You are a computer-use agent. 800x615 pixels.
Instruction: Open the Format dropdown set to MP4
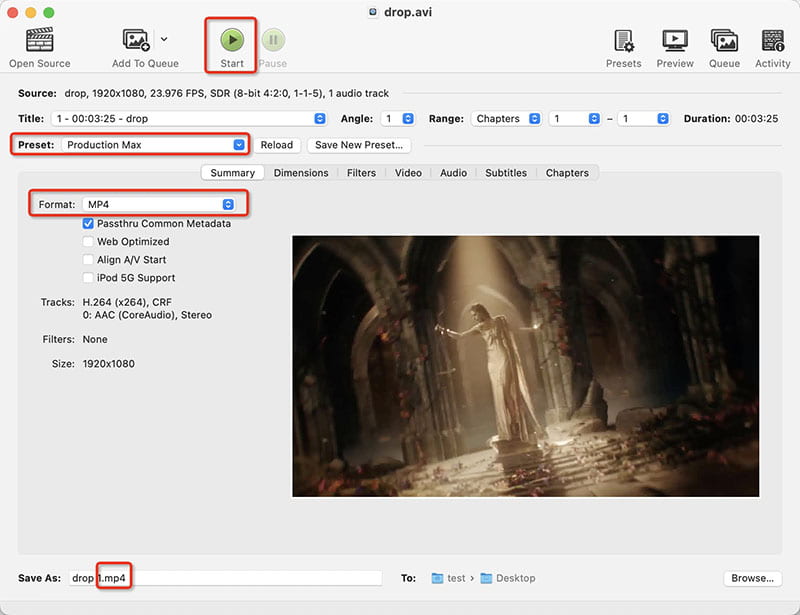tap(159, 204)
